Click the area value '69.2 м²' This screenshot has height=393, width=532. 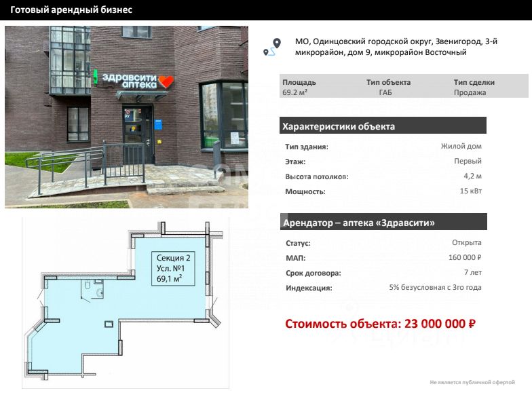(294, 92)
